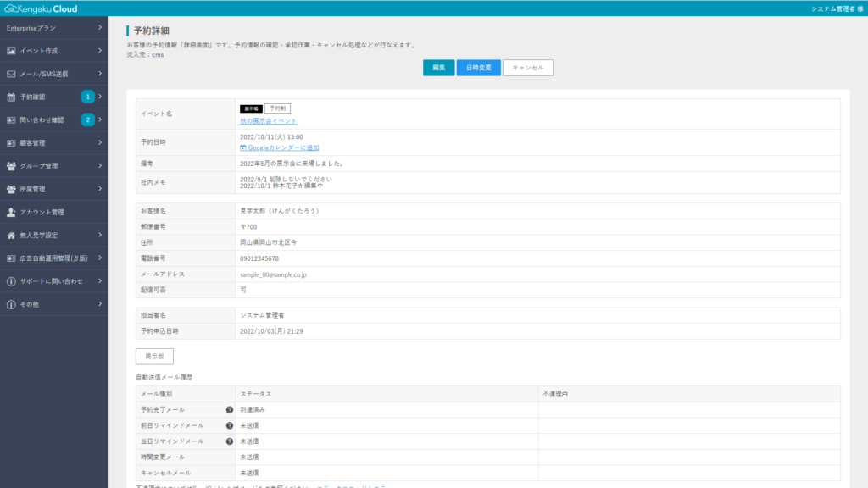
Task: Expand the 無人見学設定 chevron
Action: pyautogui.click(x=100, y=236)
